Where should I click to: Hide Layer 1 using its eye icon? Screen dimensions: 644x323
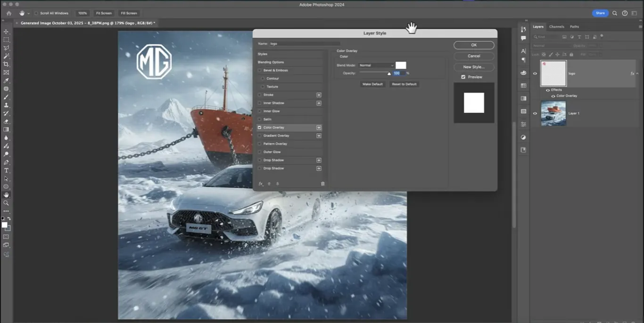[535, 113]
